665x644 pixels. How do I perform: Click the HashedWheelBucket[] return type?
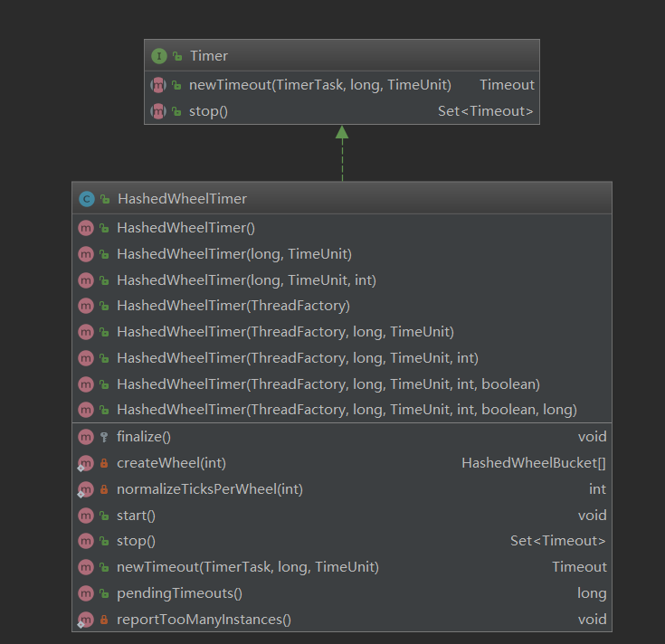pos(534,463)
